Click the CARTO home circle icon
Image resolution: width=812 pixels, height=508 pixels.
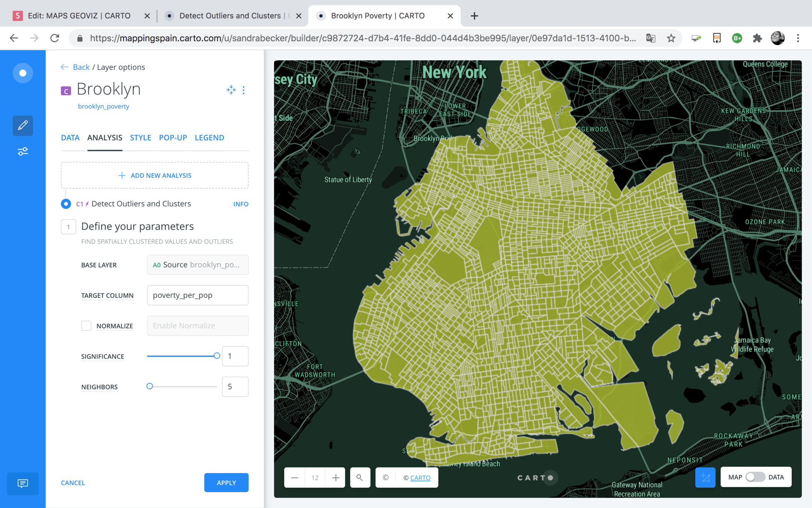point(23,73)
